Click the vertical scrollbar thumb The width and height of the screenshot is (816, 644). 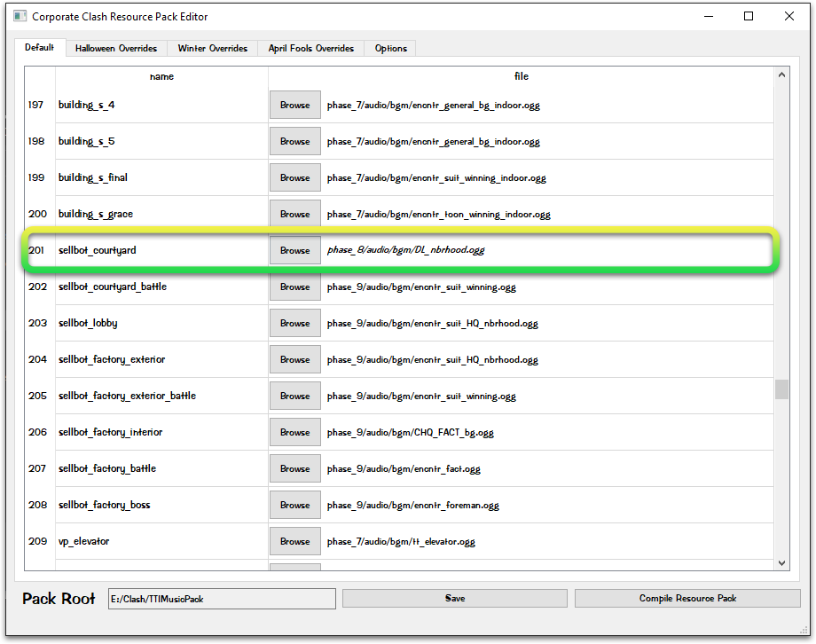(781, 389)
